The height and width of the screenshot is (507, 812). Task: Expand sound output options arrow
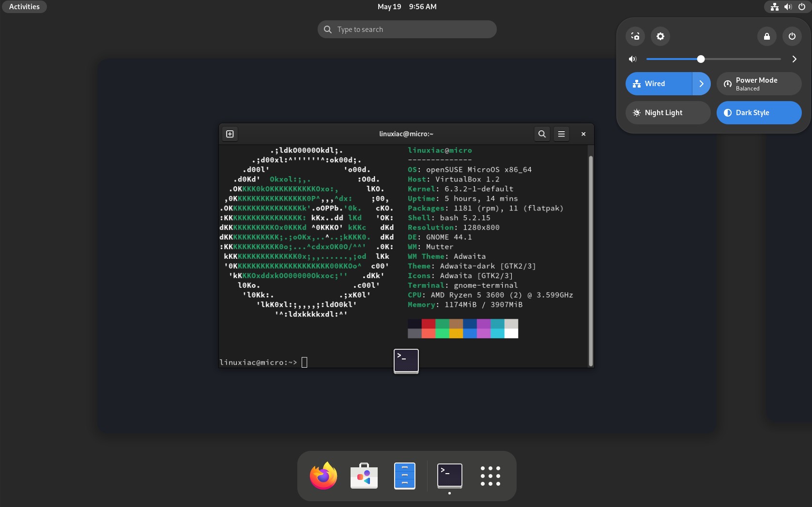click(794, 59)
